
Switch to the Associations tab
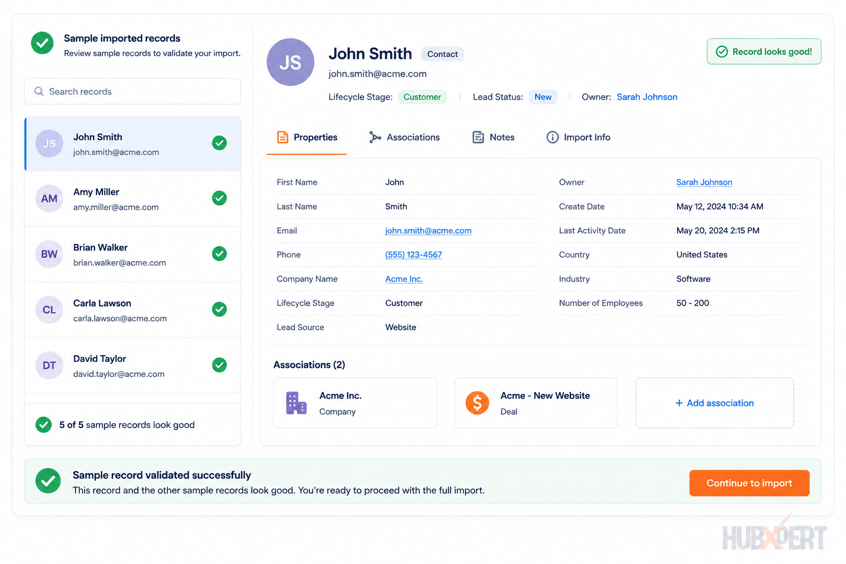click(x=404, y=138)
